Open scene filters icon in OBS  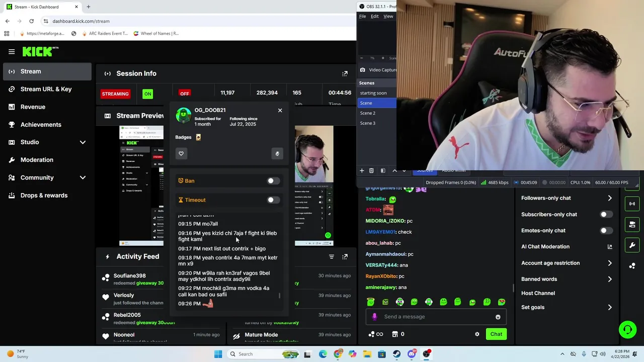[383, 171]
